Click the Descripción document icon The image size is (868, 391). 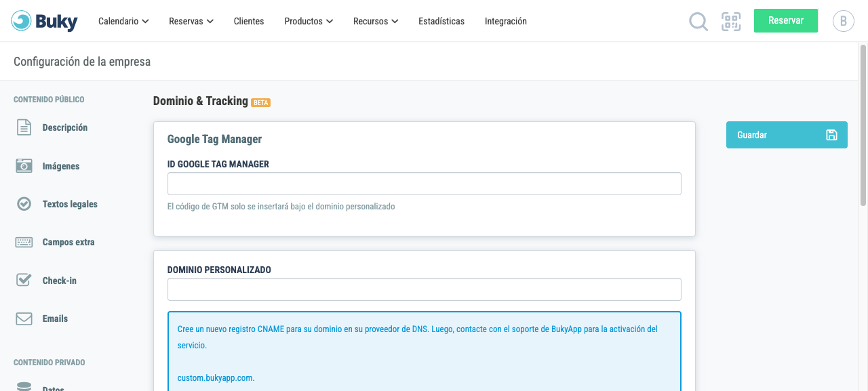[24, 127]
